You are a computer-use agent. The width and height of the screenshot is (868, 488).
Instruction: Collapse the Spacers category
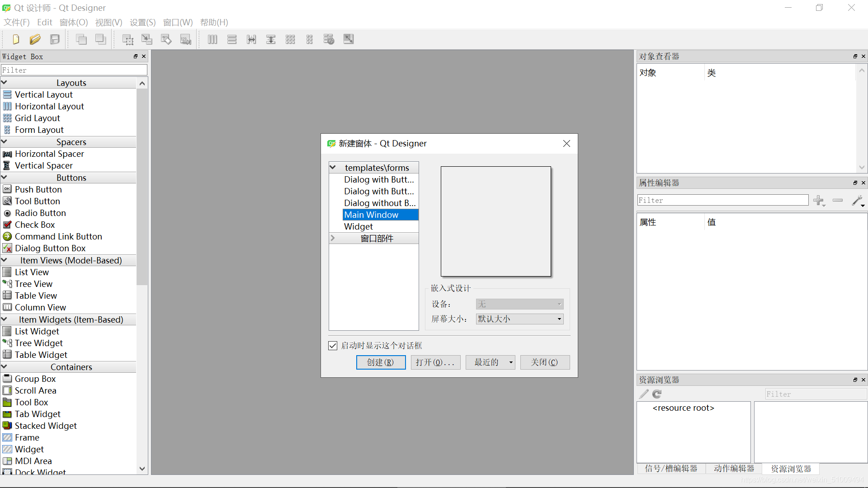pos(4,141)
